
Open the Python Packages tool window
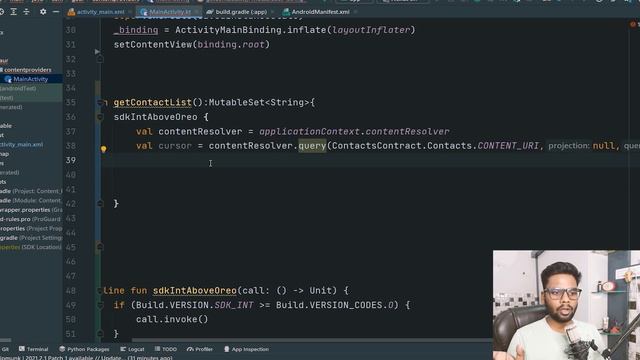coord(84,349)
